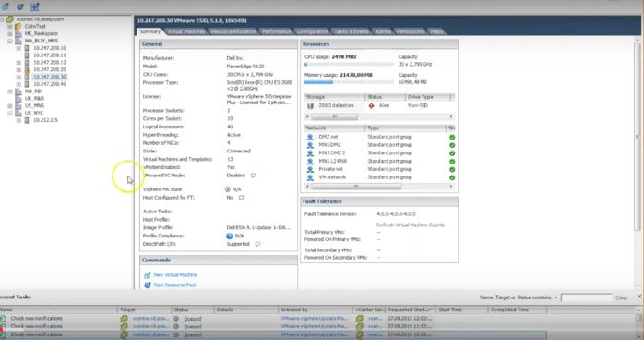Open the Recent Tasks filter dropdown arrow
This screenshot has height=340, width=644.
(556, 297)
